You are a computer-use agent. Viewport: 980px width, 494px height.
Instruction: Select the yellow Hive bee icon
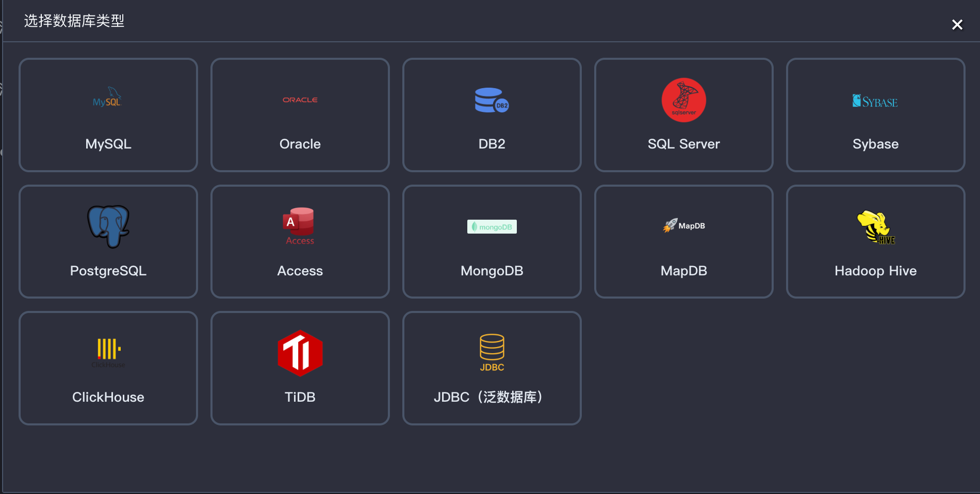tap(875, 227)
